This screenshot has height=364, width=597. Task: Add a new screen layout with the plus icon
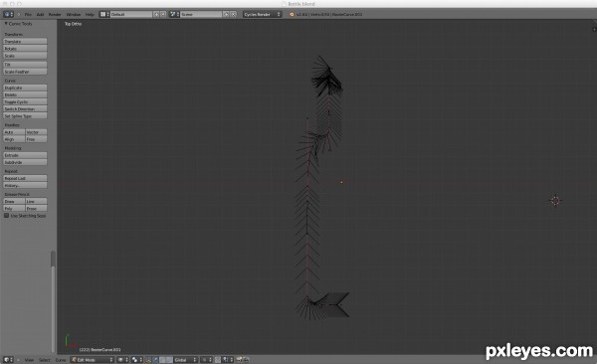click(156, 14)
